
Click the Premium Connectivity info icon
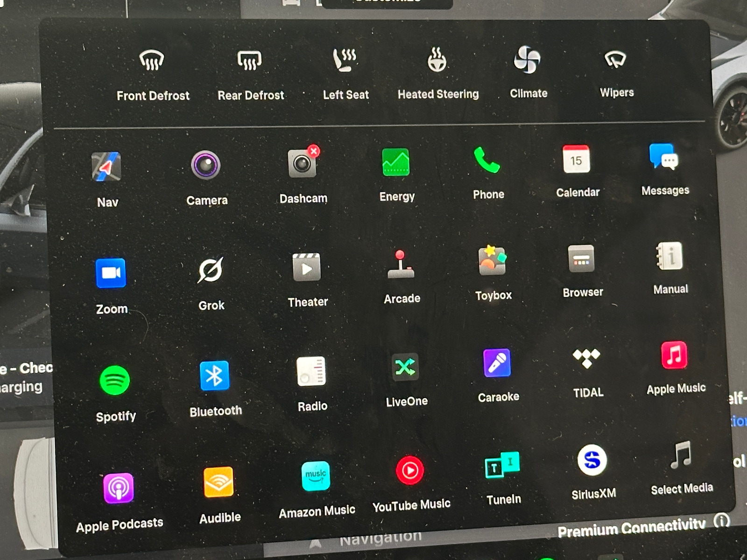click(721, 520)
